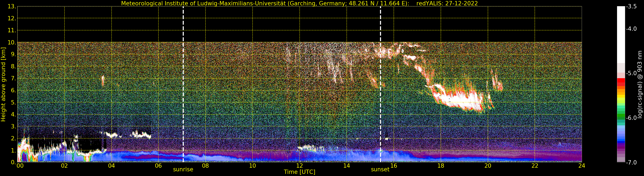Click the time axis tick '24'

pos(582,166)
